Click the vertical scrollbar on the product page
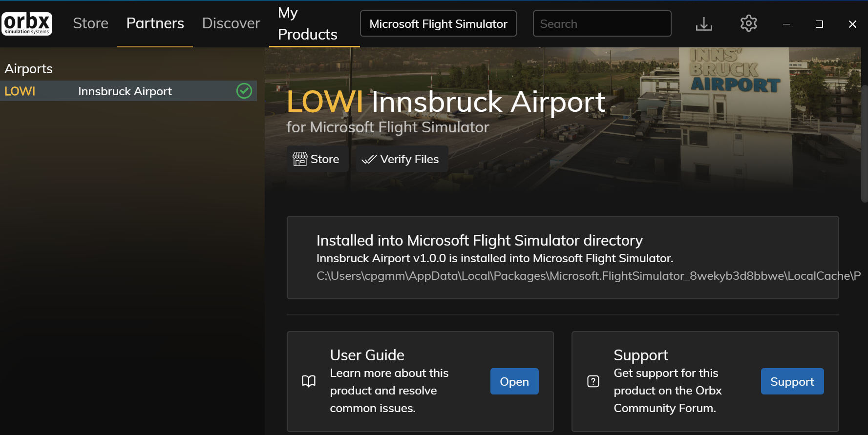The width and height of the screenshot is (868, 435). (864, 144)
